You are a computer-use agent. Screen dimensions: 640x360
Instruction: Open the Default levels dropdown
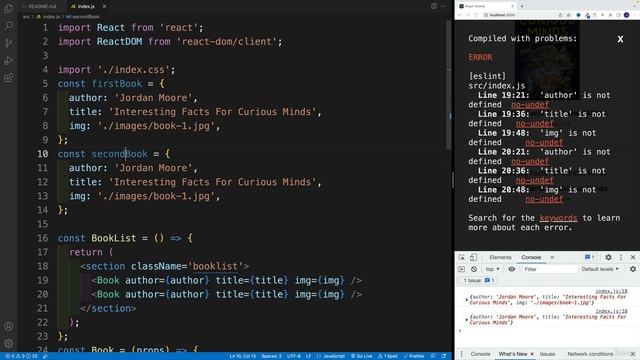(600, 269)
